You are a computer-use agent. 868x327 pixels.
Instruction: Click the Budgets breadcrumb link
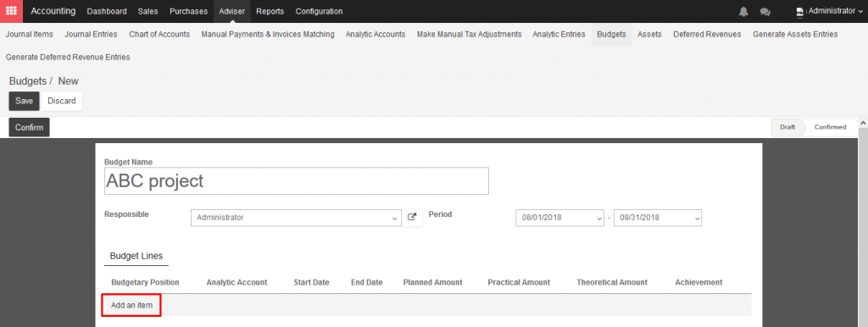point(28,80)
